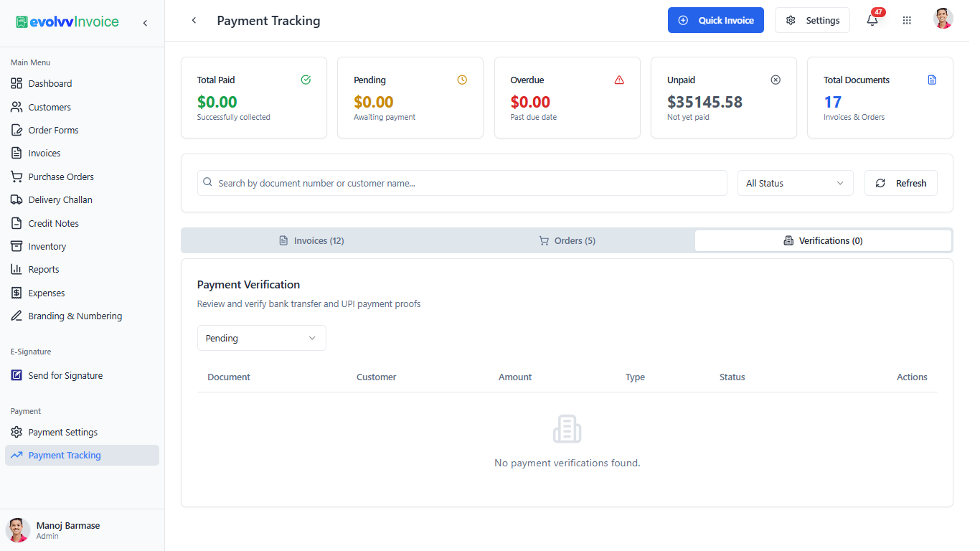Open the Customers menu item
The image size is (980, 551).
point(82,107)
